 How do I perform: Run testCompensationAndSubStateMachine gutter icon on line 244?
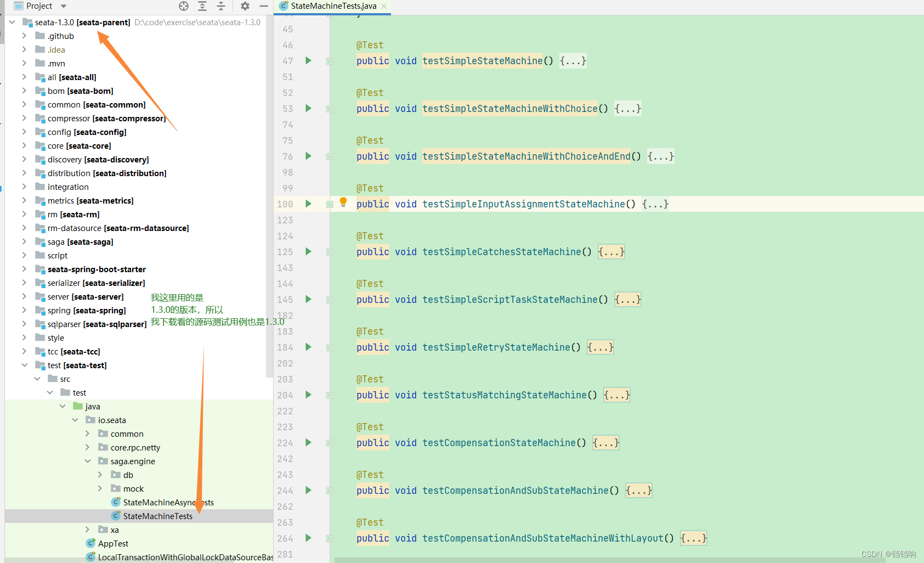click(308, 490)
